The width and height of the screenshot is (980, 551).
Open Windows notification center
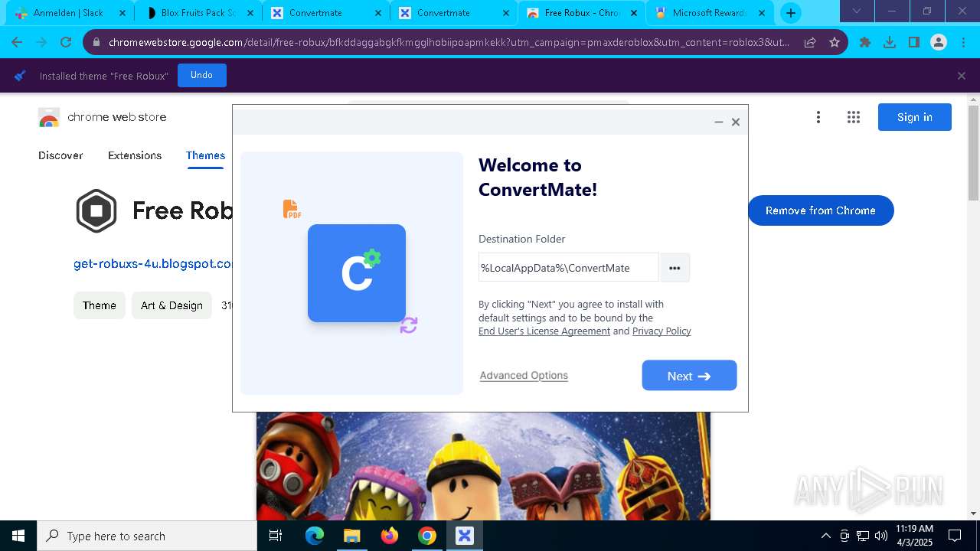pyautogui.click(x=955, y=536)
